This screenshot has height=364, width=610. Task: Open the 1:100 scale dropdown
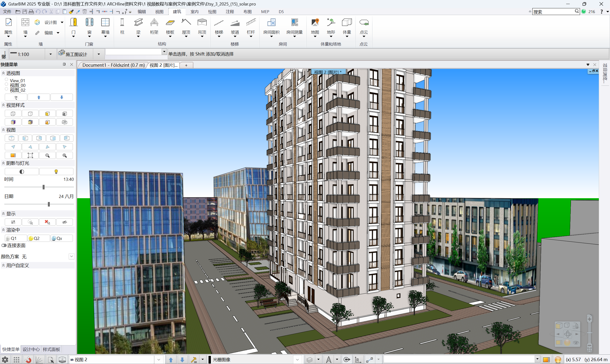click(x=51, y=54)
